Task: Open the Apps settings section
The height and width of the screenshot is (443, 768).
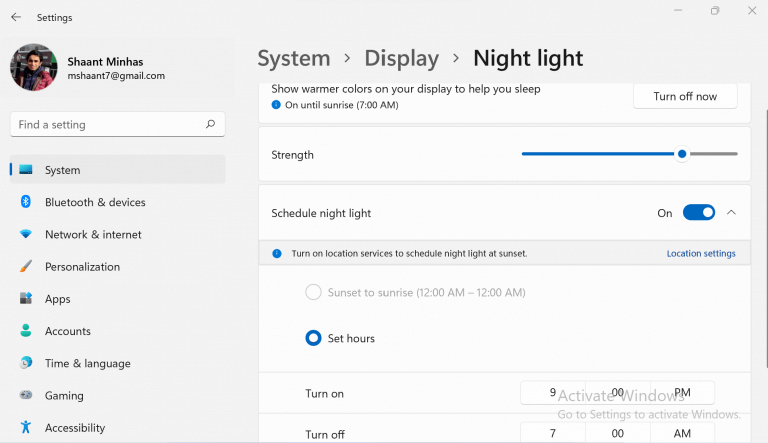Action: (57, 299)
